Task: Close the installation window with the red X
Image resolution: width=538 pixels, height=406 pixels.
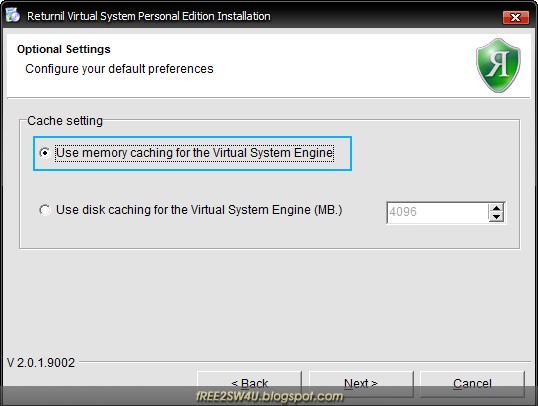Action: point(515,18)
